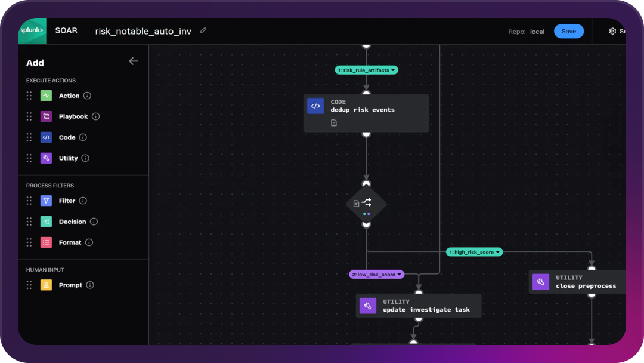Show info tooltip next to Decision
Screen dimensions: 644x363
point(94,222)
